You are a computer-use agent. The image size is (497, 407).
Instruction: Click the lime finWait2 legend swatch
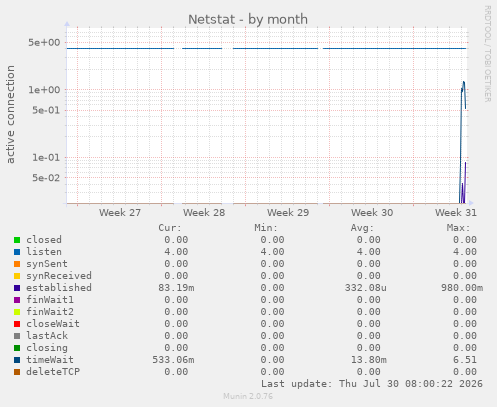[17, 312]
